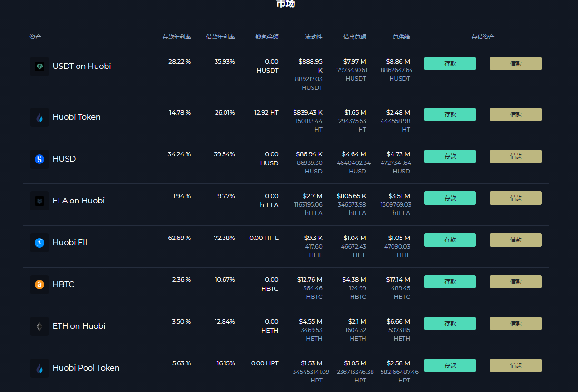Click the $6.66 M total supply

398,322
